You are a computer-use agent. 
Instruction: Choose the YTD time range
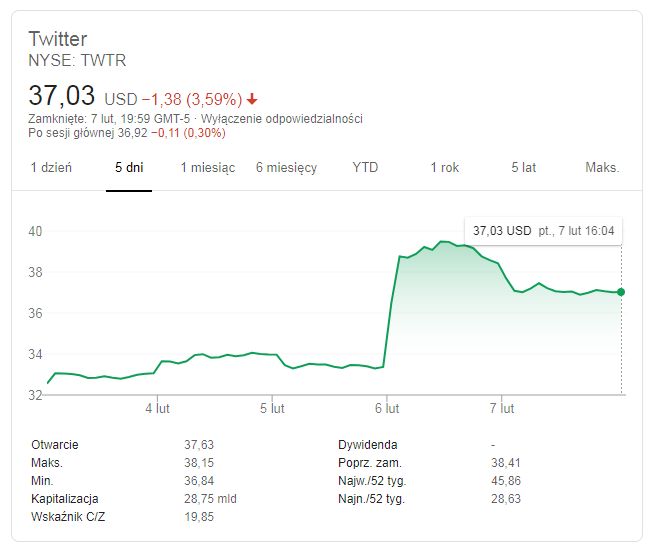(x=365, y=168)
